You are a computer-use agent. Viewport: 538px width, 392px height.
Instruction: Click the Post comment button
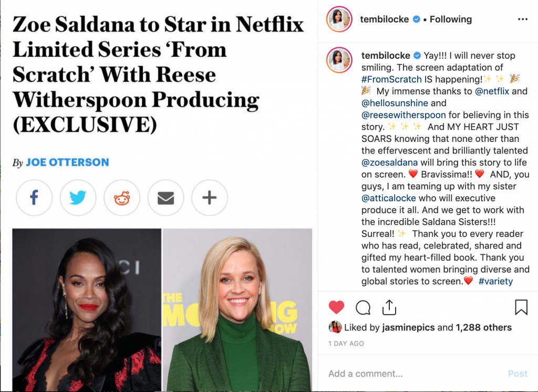[518, 374]
